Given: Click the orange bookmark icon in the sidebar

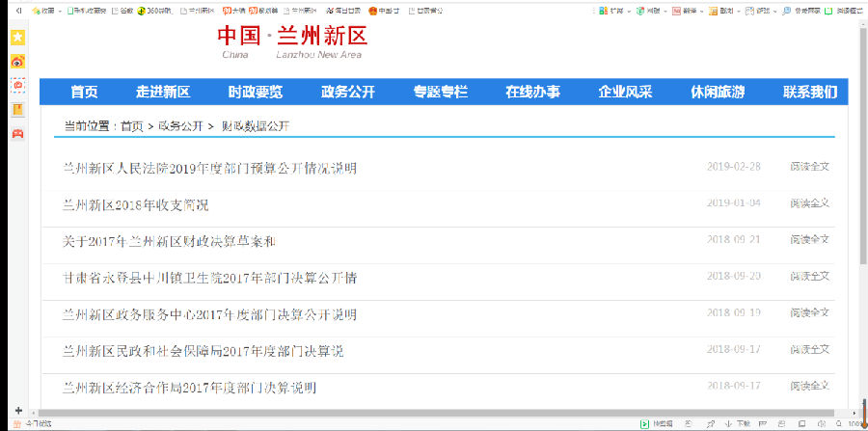Looking at the screenshot, I should pos(17,109).
